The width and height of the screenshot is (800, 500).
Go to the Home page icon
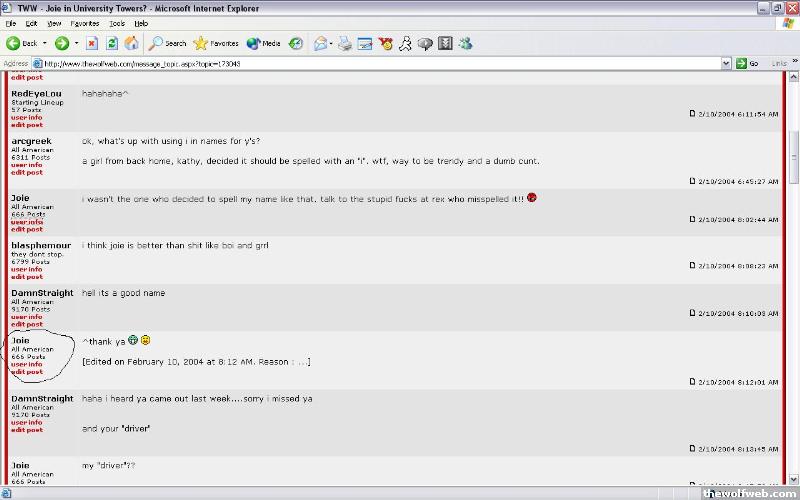point(131,43)
